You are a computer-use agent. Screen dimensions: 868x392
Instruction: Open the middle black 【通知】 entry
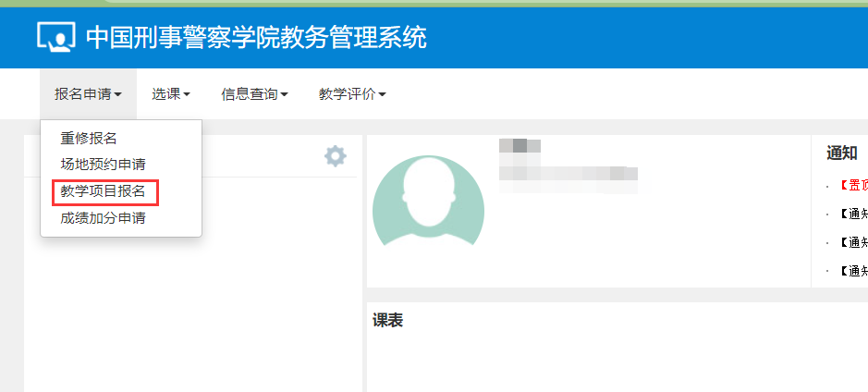coord(852,242)
